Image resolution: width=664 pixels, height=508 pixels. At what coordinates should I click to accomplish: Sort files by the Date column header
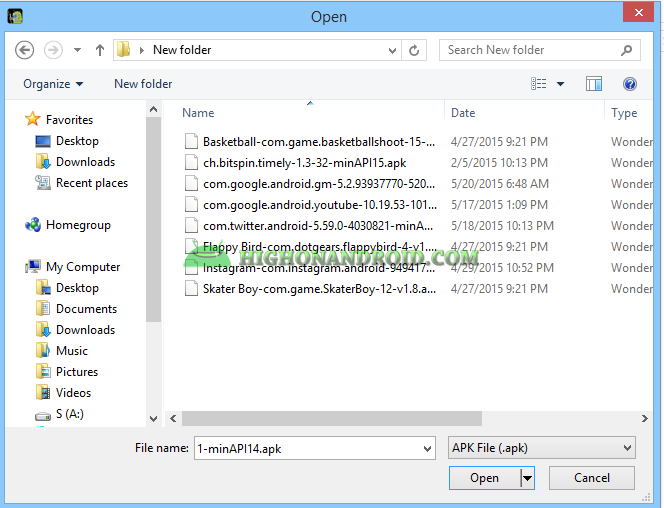coord(463,113)
